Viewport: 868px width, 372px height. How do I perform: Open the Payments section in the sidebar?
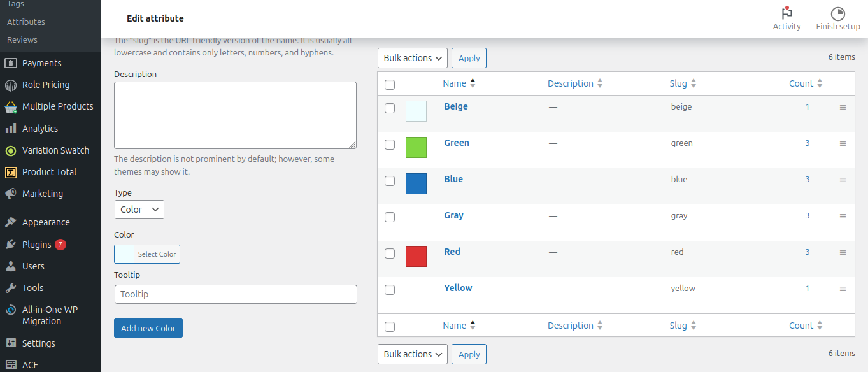tap(41, 62)
